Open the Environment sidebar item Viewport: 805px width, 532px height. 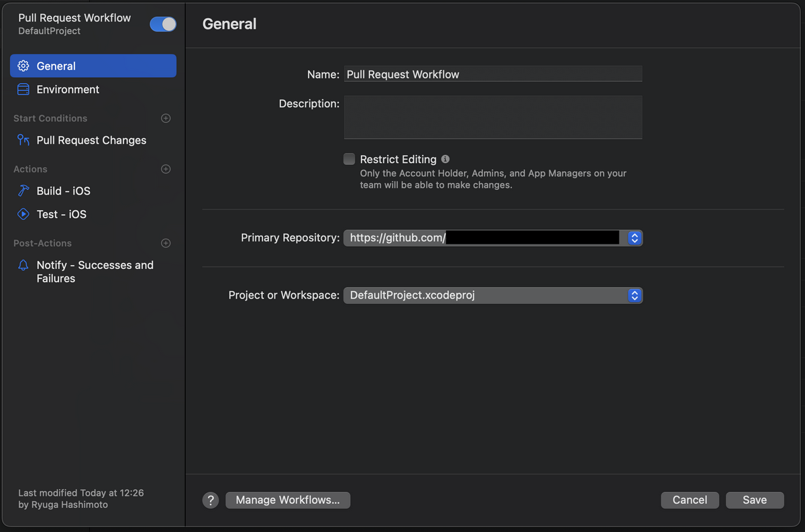click(x=93, y=89)
